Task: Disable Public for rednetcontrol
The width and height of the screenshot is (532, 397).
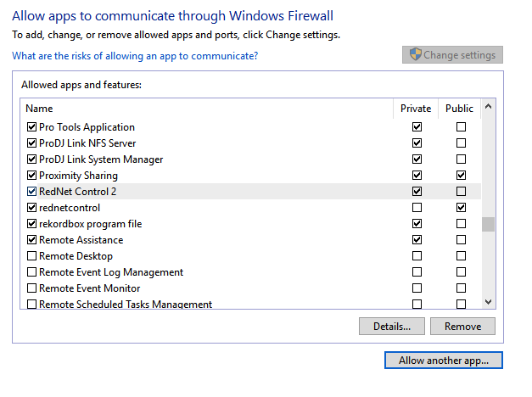Action: tap(461, 207)
